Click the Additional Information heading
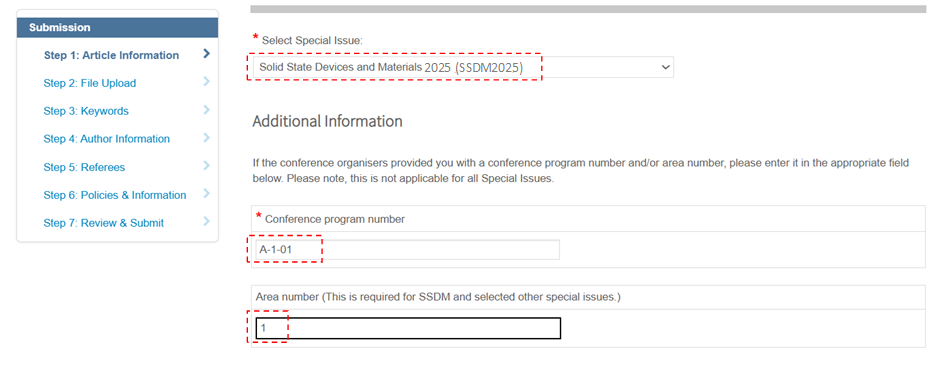The image size is (945, 378). 327,121
